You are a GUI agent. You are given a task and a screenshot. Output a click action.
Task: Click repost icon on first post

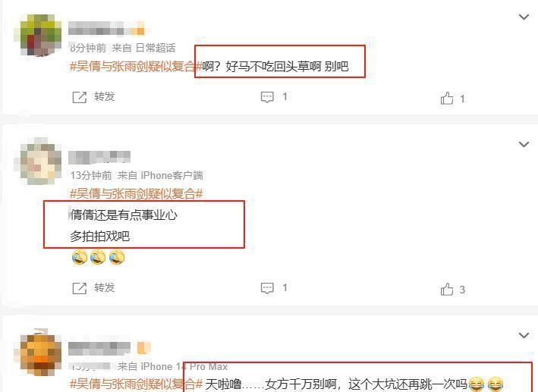pyautogui.click(x=79, y=97)
